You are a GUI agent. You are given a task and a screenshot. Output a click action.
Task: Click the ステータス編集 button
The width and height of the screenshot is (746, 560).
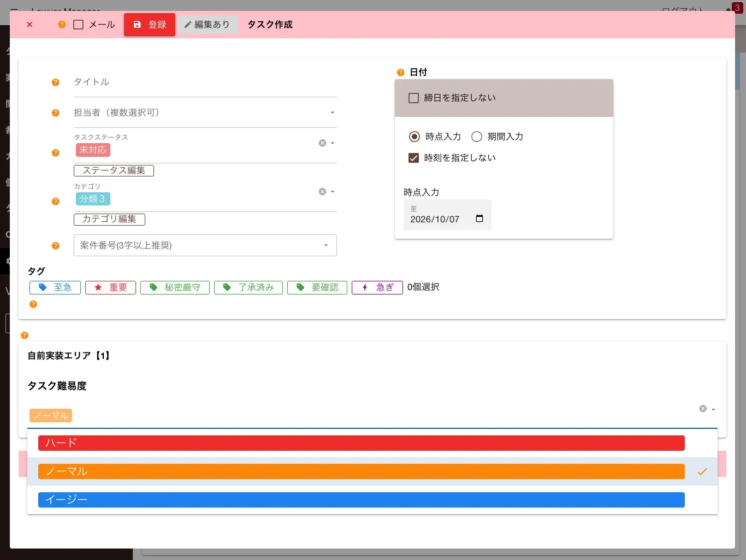tap(114, 170)
